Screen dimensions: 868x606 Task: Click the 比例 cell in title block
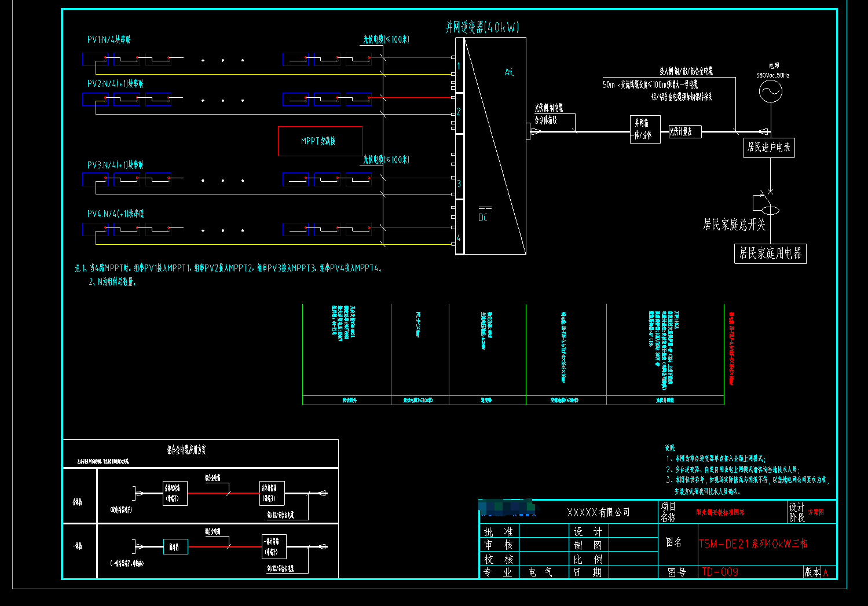click(x=588, y=559)
